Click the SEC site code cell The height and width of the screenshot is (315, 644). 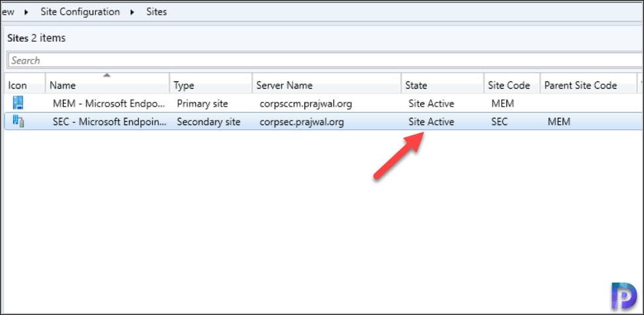[x=500, y=122]
